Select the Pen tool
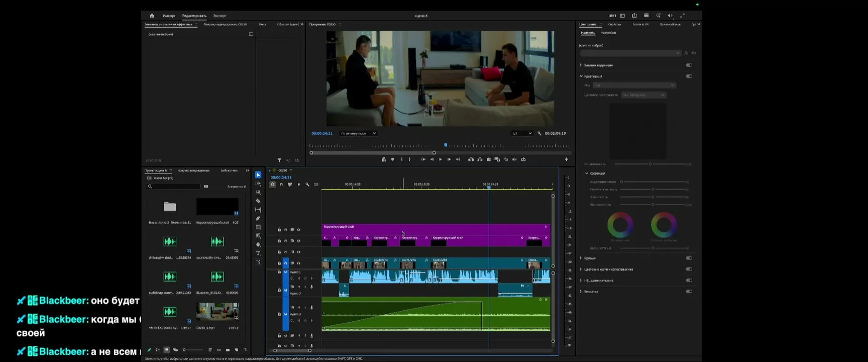 pos(258,218)
